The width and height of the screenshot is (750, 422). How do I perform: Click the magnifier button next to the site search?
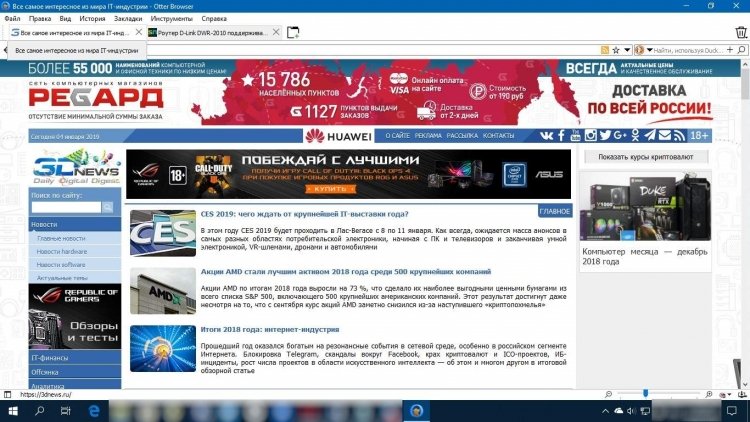[x=108, y=207]
